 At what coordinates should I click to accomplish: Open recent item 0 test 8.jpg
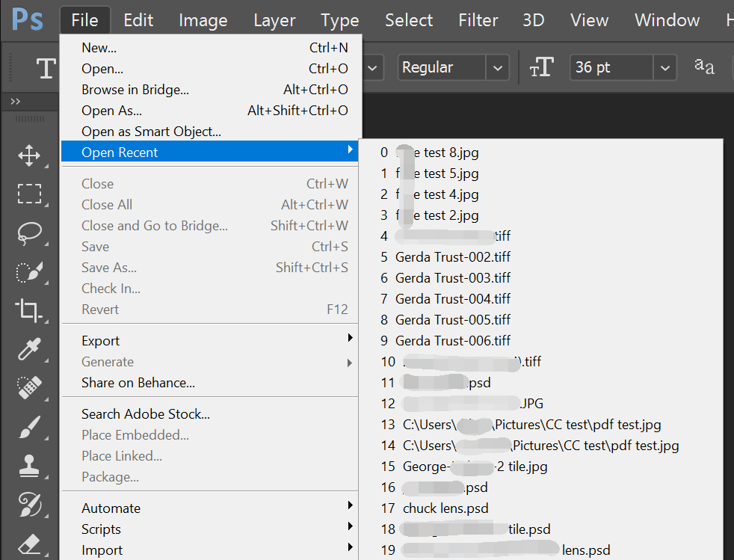(x=540, y=153)
